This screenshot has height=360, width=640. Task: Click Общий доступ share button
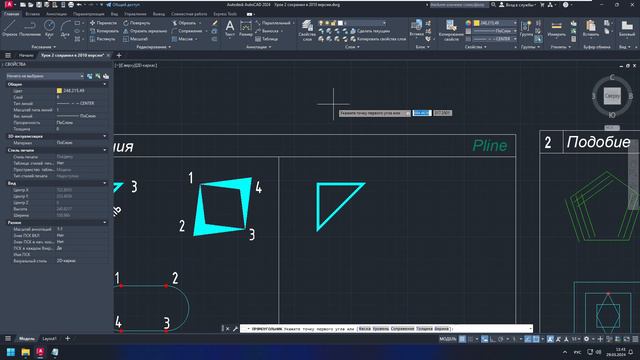pos(123,5)
